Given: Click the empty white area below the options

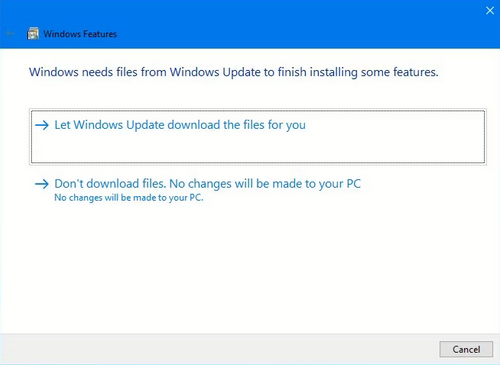Looking at the screenshot, I should coord(250,267).
